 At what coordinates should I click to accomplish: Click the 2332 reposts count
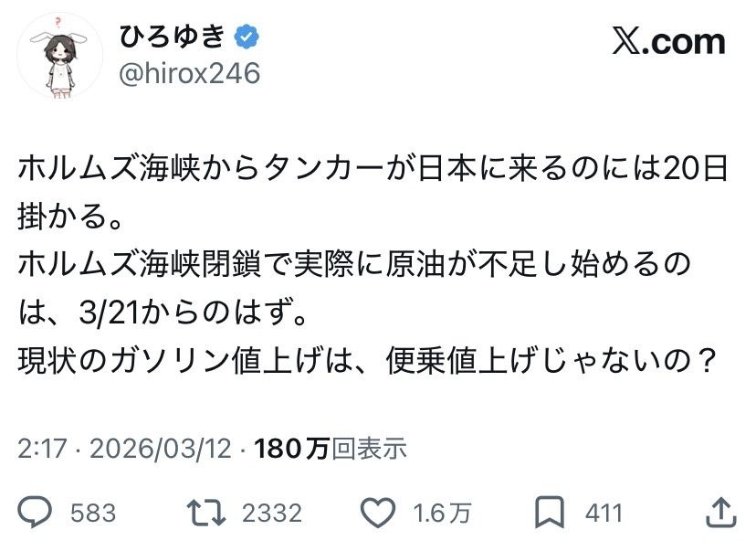pyautogui.click(x=272, y=513)
